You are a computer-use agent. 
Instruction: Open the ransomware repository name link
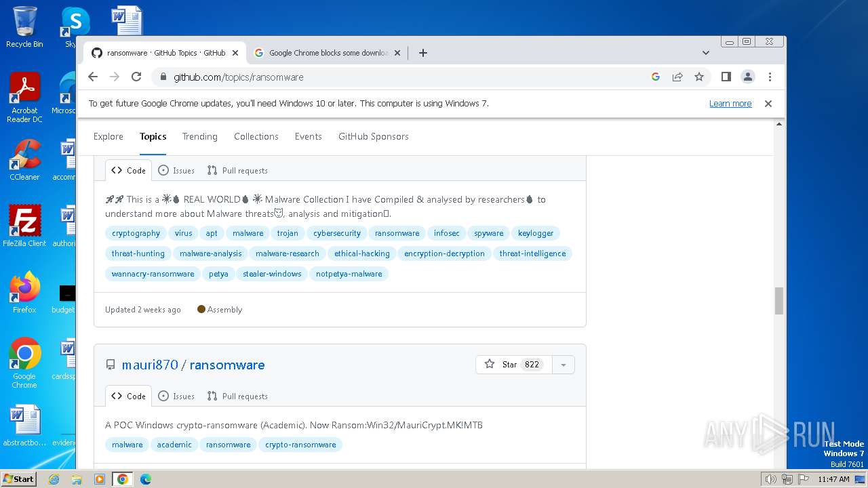(x=227, y=365)
